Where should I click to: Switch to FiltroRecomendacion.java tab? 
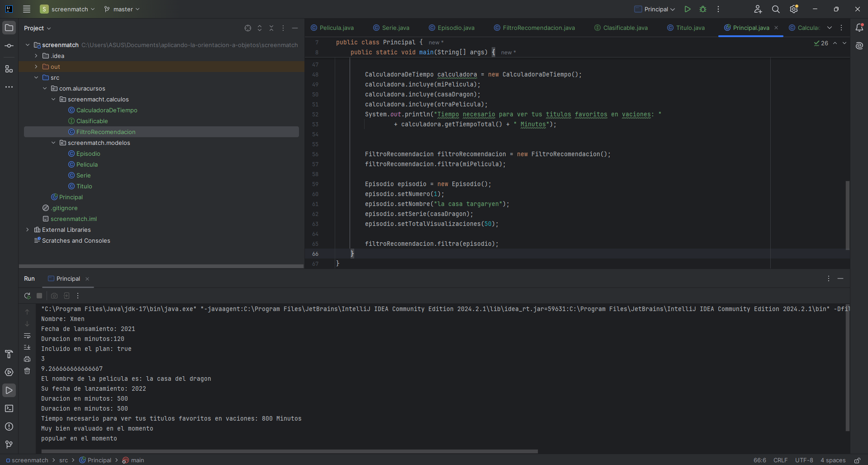(x=534, y=28)
